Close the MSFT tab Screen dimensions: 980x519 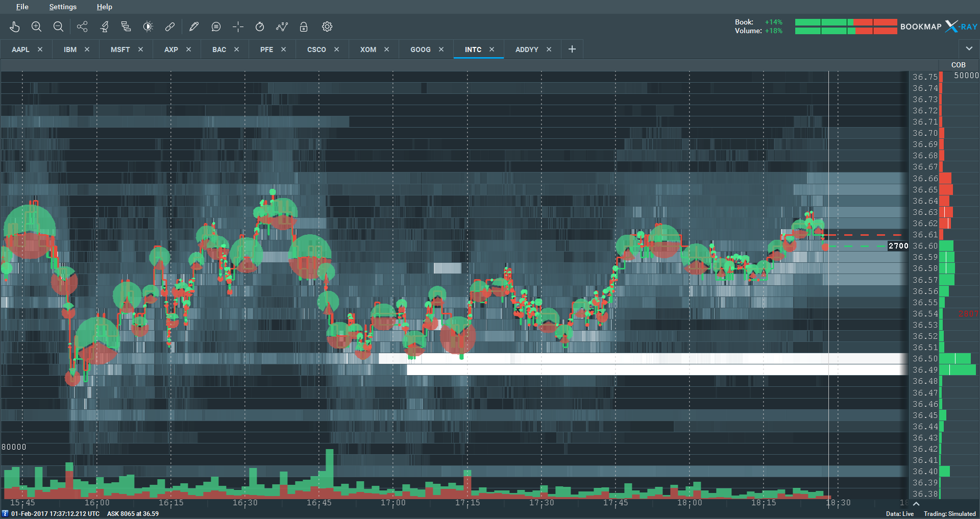140,50
